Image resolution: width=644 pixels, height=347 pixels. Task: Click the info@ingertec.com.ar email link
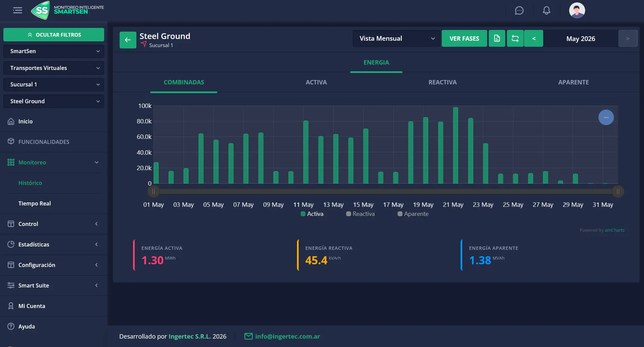(x=288, y=336)
